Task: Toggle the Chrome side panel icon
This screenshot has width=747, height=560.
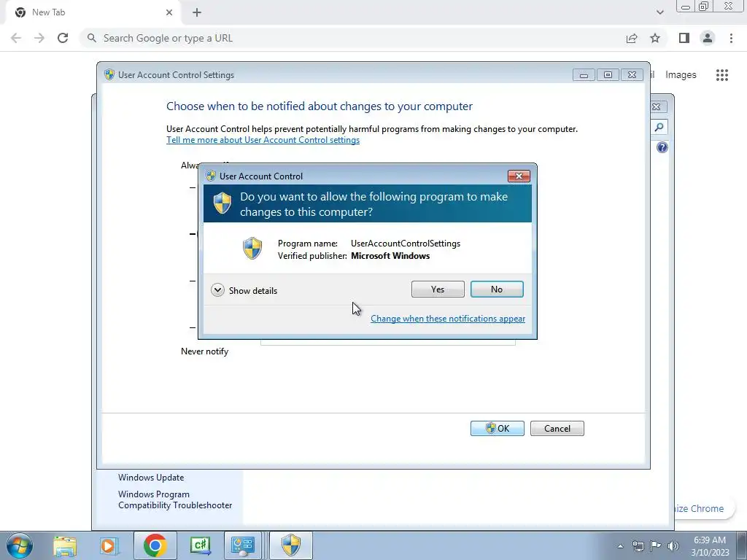Action: click(684, 38)
